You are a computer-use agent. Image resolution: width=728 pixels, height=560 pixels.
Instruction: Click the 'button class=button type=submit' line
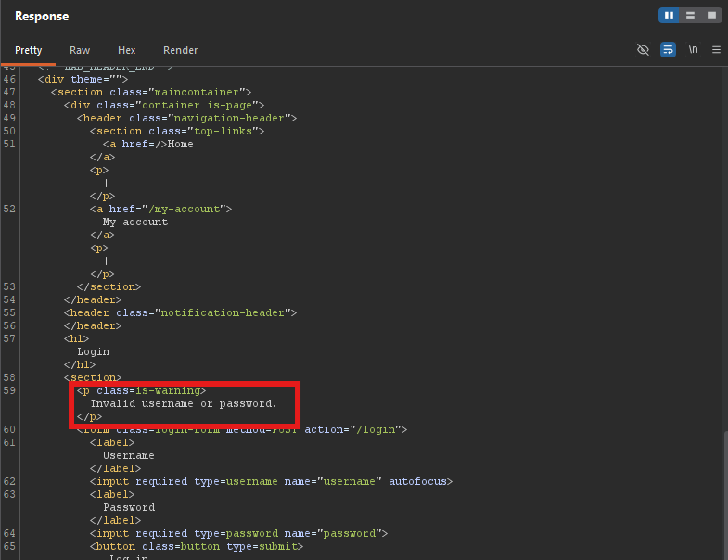point(197,546)
